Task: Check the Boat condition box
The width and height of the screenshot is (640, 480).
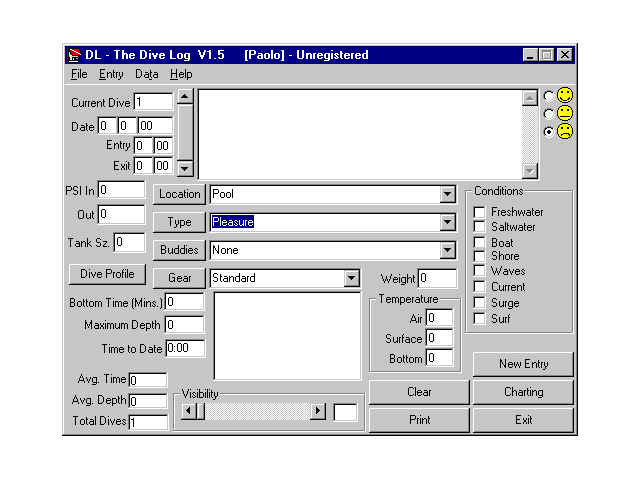Action: [480, 243]
